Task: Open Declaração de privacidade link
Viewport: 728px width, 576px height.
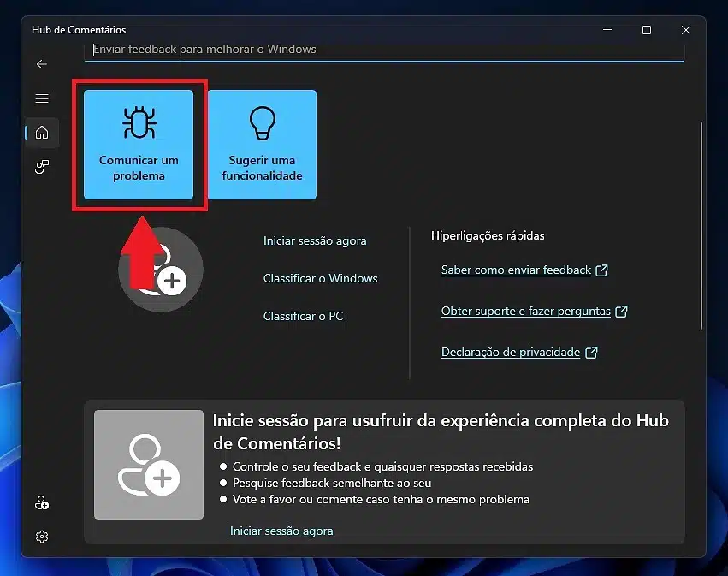Action: (x=519, y=352)
